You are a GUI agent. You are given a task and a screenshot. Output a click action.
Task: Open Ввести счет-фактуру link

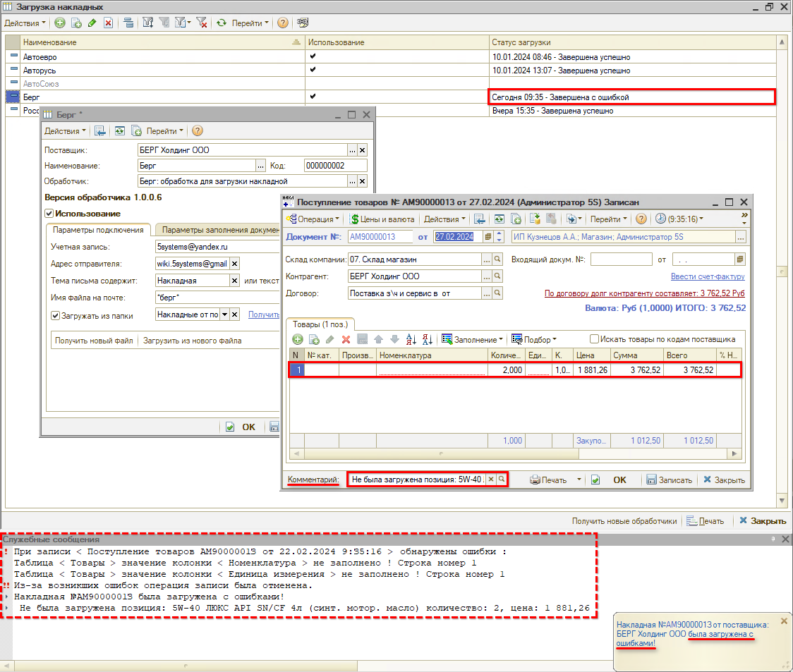click(708, 276)
